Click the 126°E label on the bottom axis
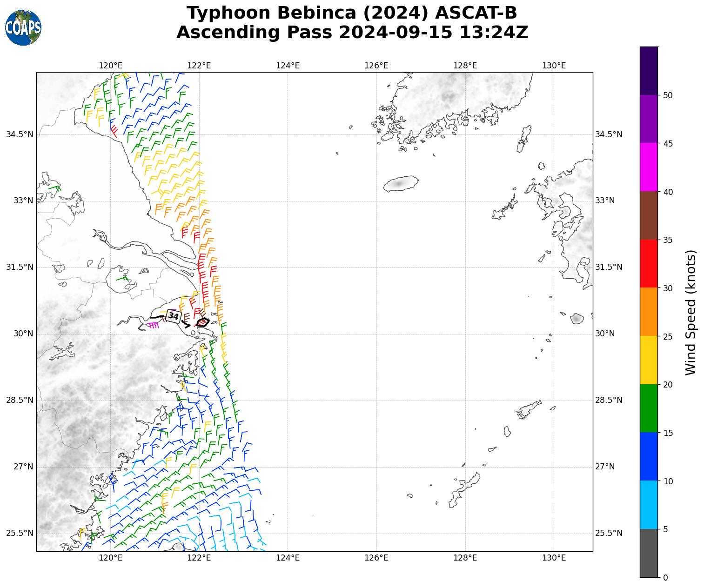Viewport: 704px width, 588px height. 376,558
